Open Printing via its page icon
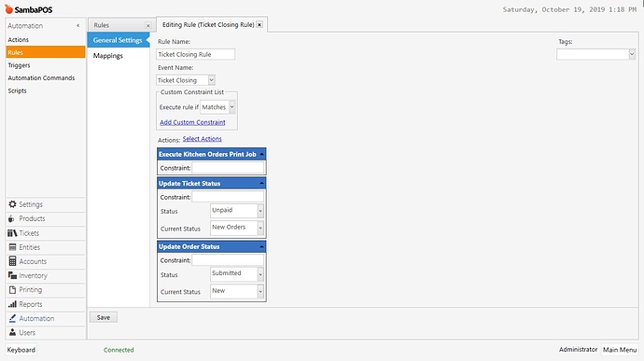This screenshot has width=644, height=361. (x=12, y=289)
